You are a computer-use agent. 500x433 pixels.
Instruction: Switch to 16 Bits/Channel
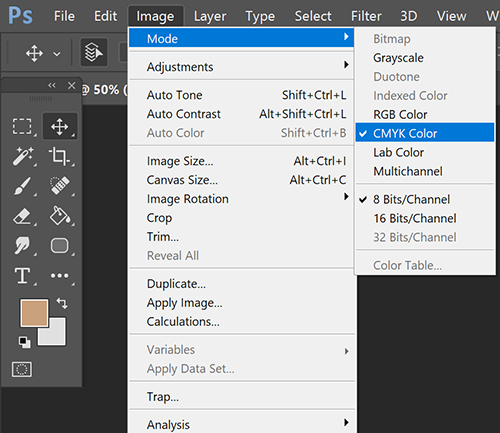pyautogui.click(x=425, y=218)
